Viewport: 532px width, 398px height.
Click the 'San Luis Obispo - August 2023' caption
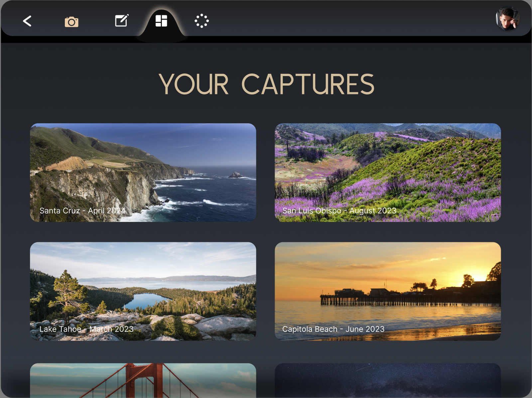(x=339, y=211)
